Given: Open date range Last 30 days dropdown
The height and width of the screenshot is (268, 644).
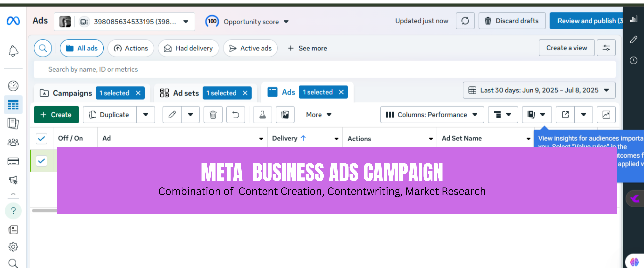Looking at the screenshot, I should [x=539, y=90].
